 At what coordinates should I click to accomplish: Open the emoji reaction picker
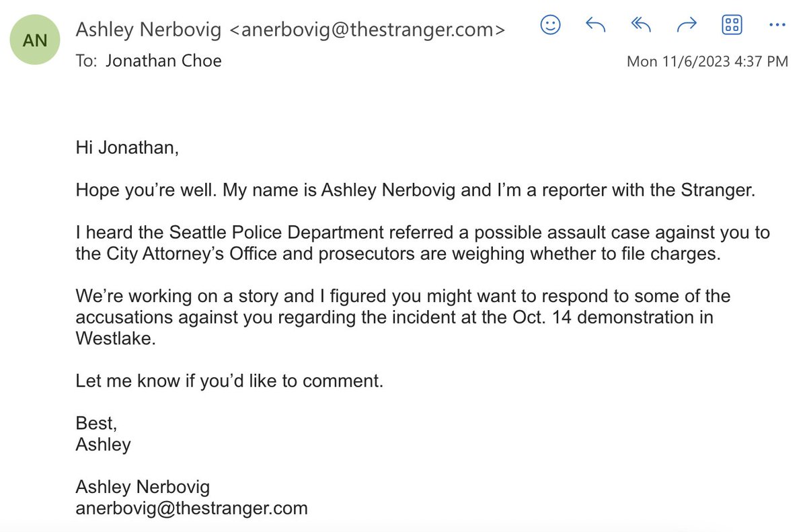tap(551, 26)
